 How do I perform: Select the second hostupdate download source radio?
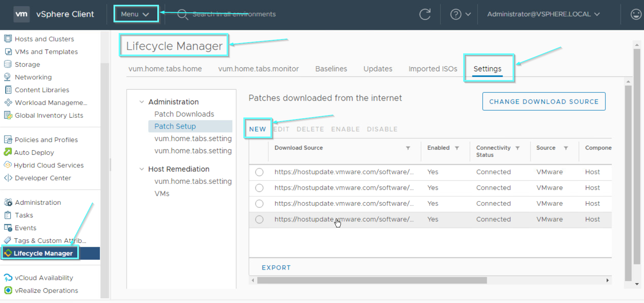259,188
